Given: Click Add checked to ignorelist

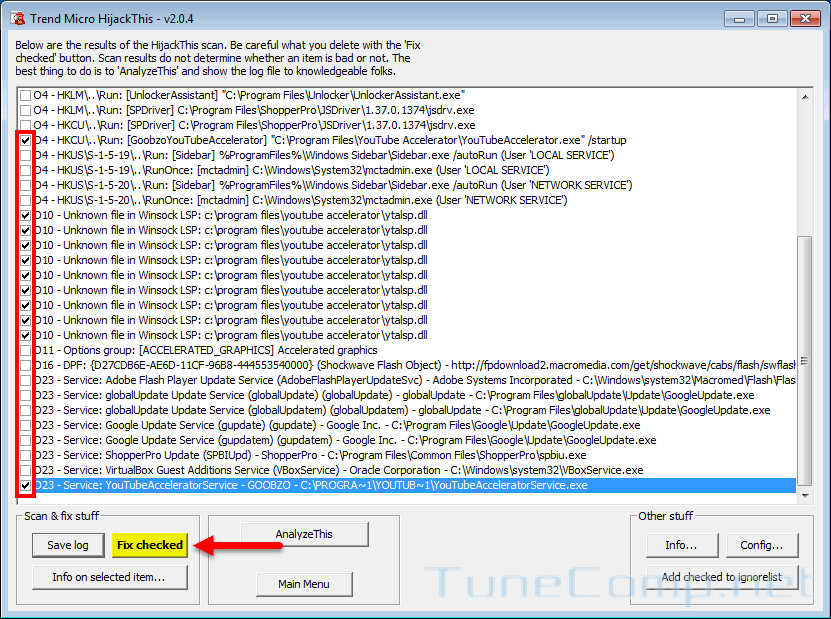Looking at the screenshot, I should [722, 577].
